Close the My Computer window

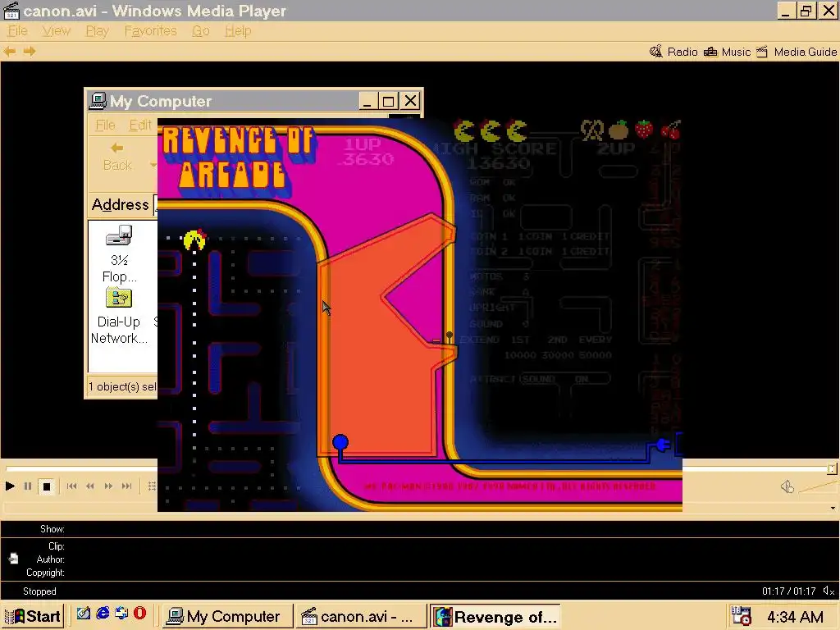pos(410,101)
